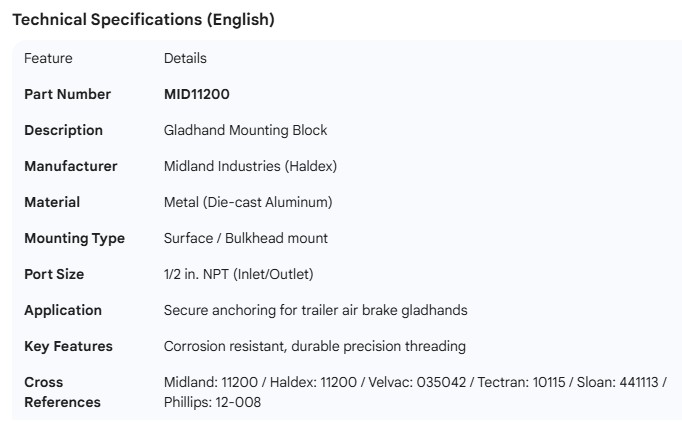
Task: Click the Technical Specifications (English) heading
Action: click(x=143, y=20)
